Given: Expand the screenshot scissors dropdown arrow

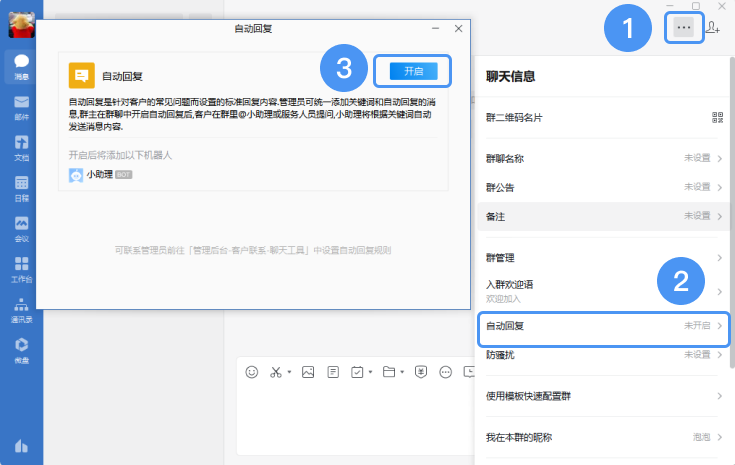Looking at the screenshot, I should (x=289, y=373).
